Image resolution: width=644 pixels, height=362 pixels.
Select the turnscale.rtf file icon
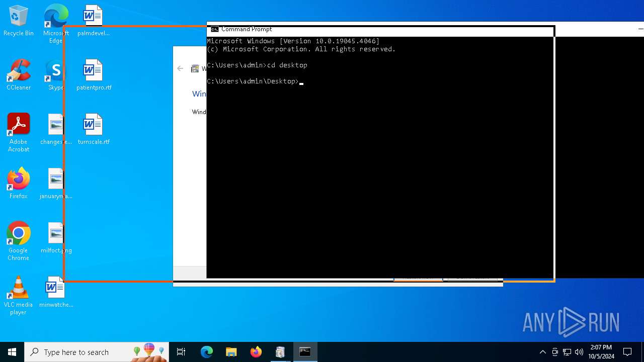point(94,129)
